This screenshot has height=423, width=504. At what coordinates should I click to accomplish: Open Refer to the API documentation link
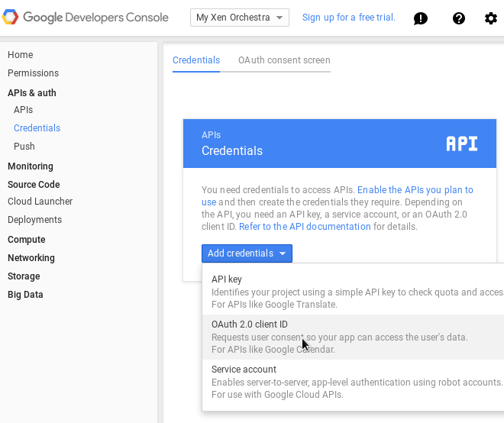305,227
